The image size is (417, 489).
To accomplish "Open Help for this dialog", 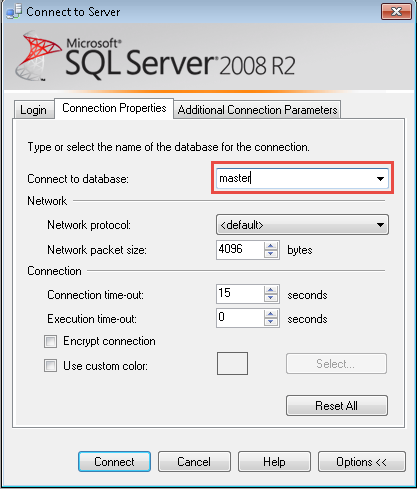I will coord(274,462).
